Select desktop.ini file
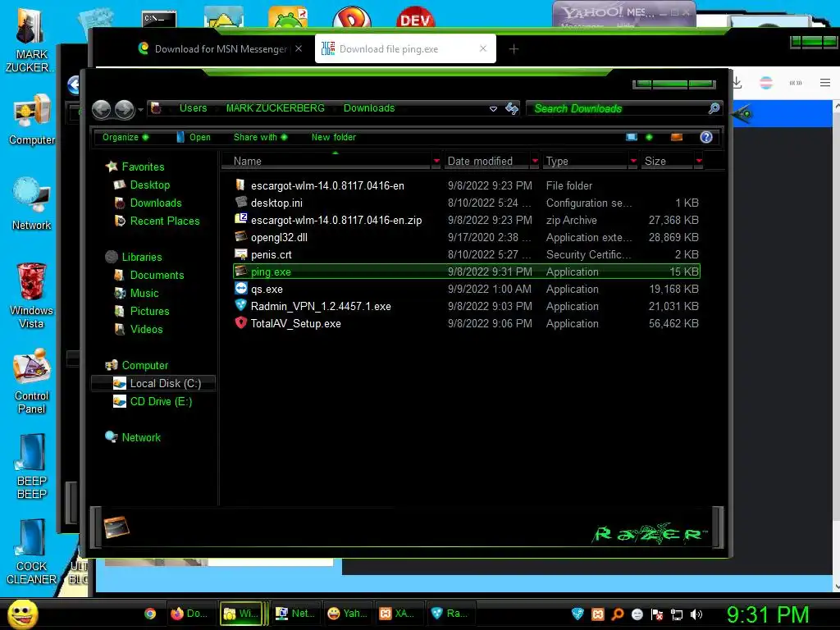This screenshot has width=840, height=630. coord(276,203)
